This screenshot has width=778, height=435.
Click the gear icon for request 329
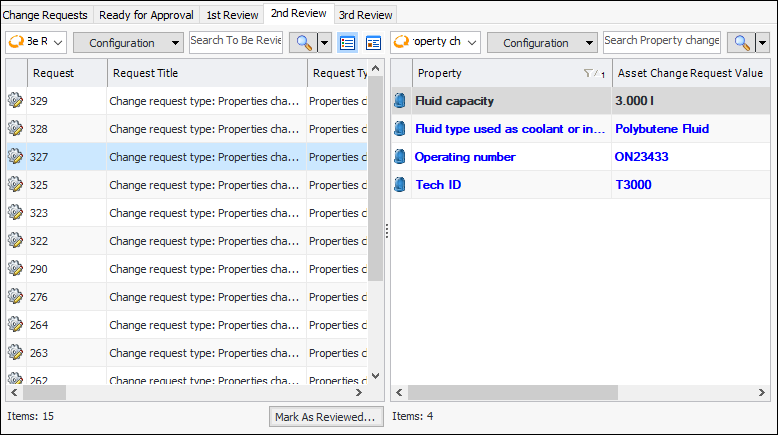(15, 101)
